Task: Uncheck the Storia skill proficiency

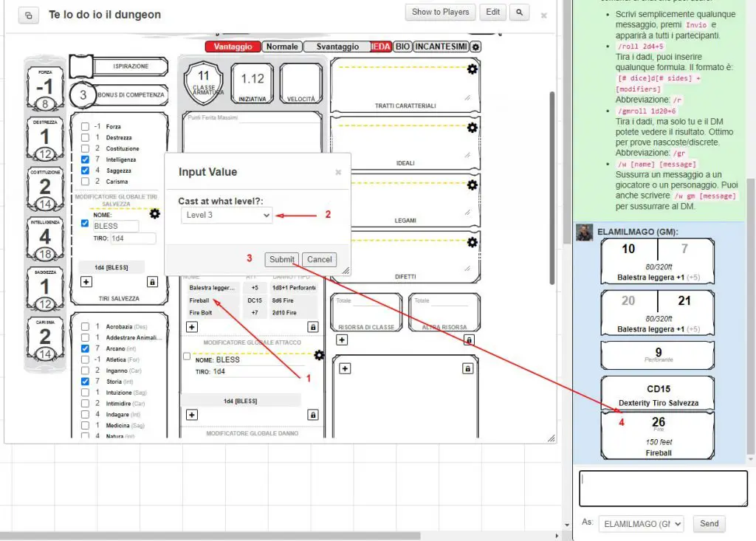Action: [x=86, y=382]
